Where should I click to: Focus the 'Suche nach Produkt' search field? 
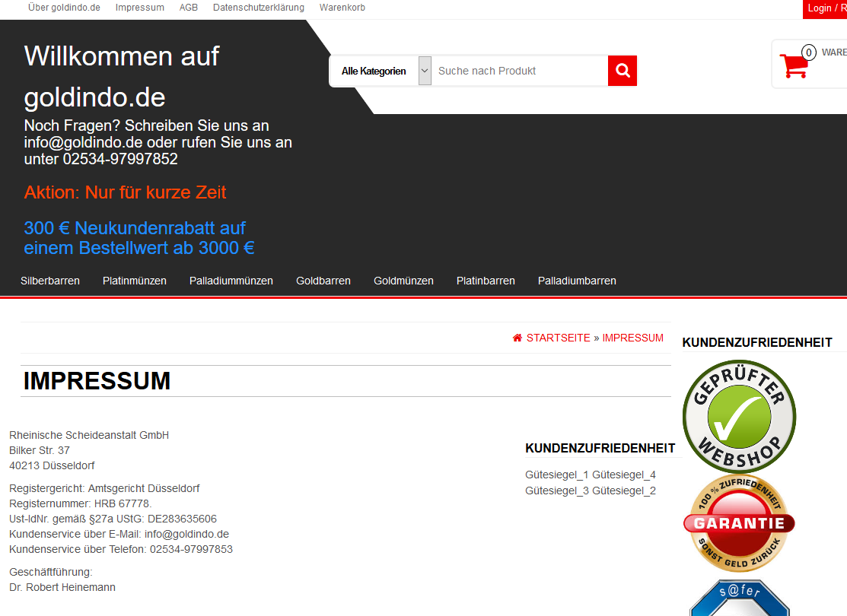point(520,71)
